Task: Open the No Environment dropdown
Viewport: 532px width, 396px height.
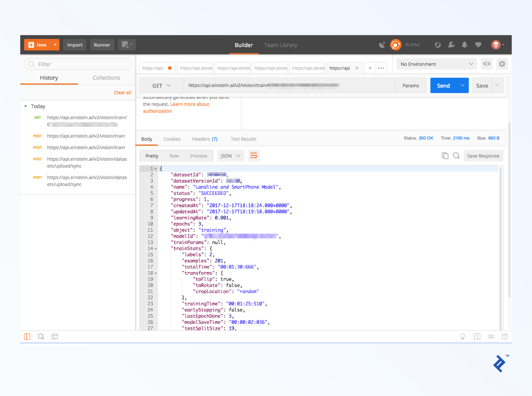Action: pos(436,64)
